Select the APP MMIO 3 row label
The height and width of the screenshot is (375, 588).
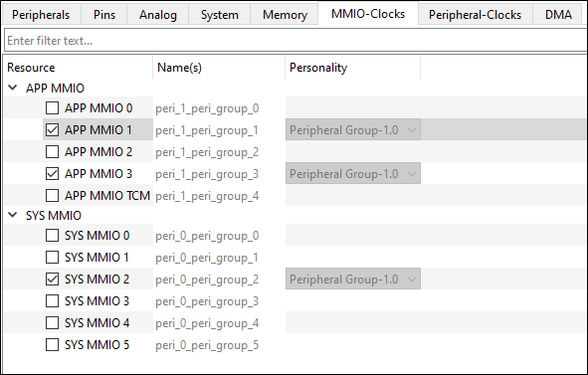pyautogui.click(x=98, y=173)
